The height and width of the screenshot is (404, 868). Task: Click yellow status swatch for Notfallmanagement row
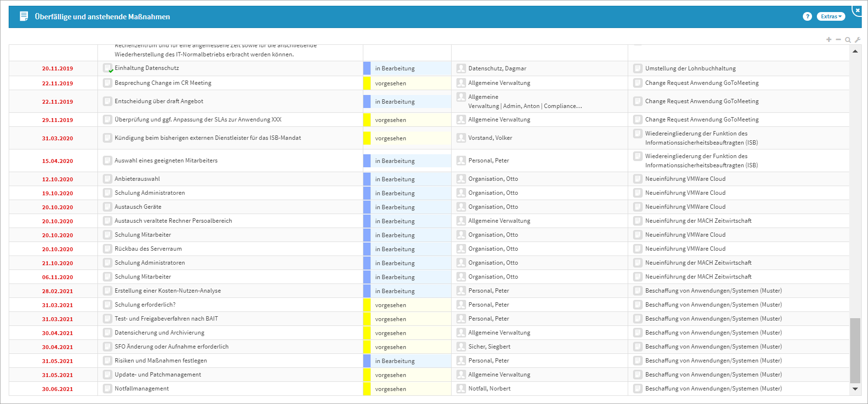(x=367, y=389)
